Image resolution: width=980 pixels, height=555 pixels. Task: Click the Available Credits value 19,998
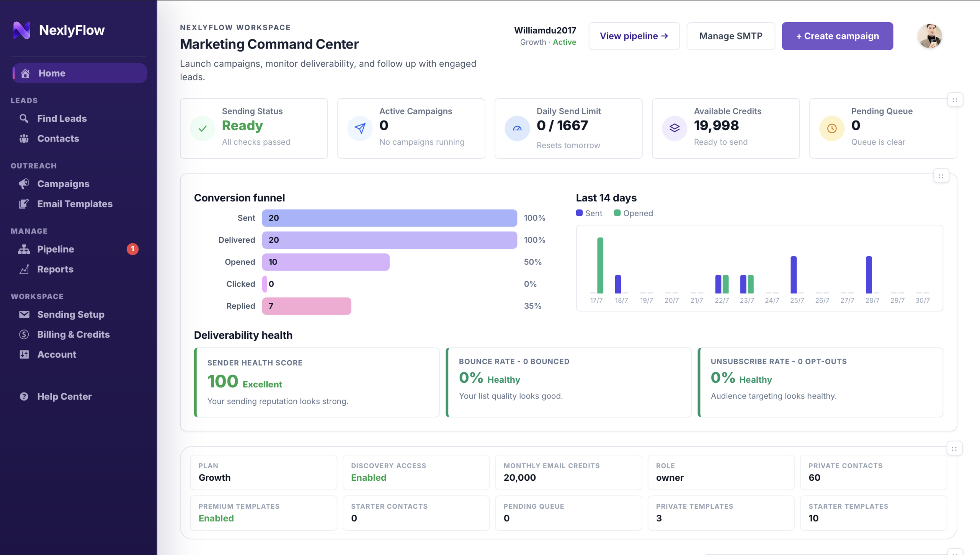point(716,126)
